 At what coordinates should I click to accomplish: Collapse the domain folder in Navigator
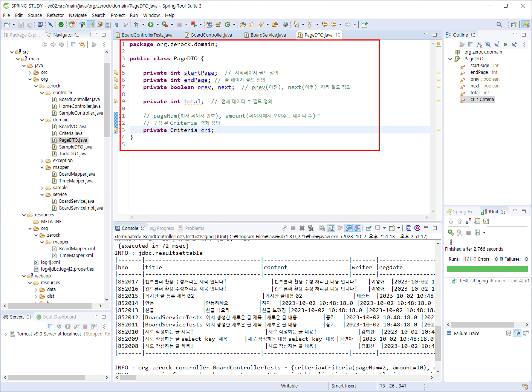tap(42, 120)
